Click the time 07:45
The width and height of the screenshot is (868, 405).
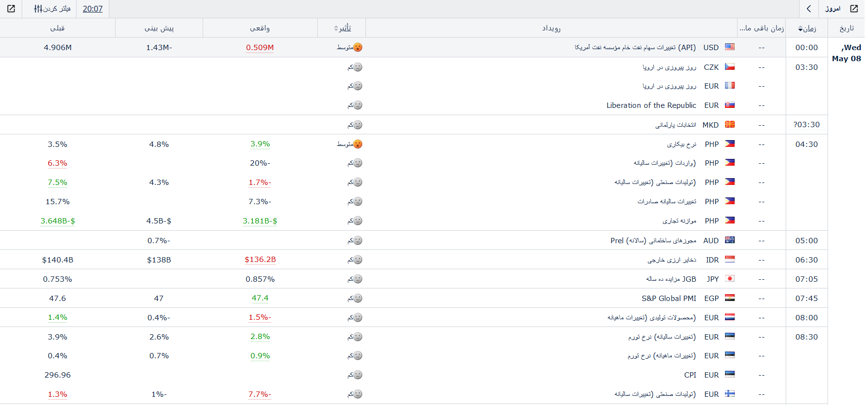pyautogui.click(x=807, y=298)
